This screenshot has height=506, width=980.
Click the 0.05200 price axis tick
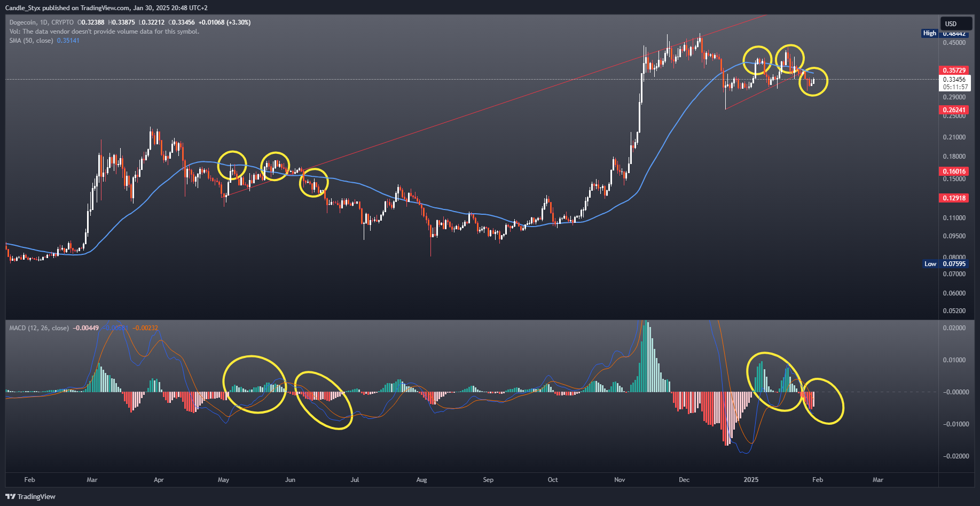[x=954, y=311]
